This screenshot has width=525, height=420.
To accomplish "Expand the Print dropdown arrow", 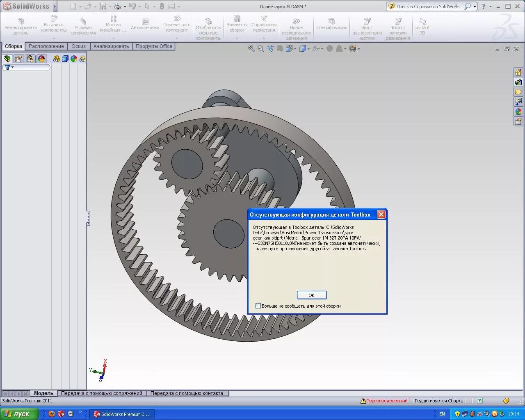I will pyautogui.click(x=125, y=7).
